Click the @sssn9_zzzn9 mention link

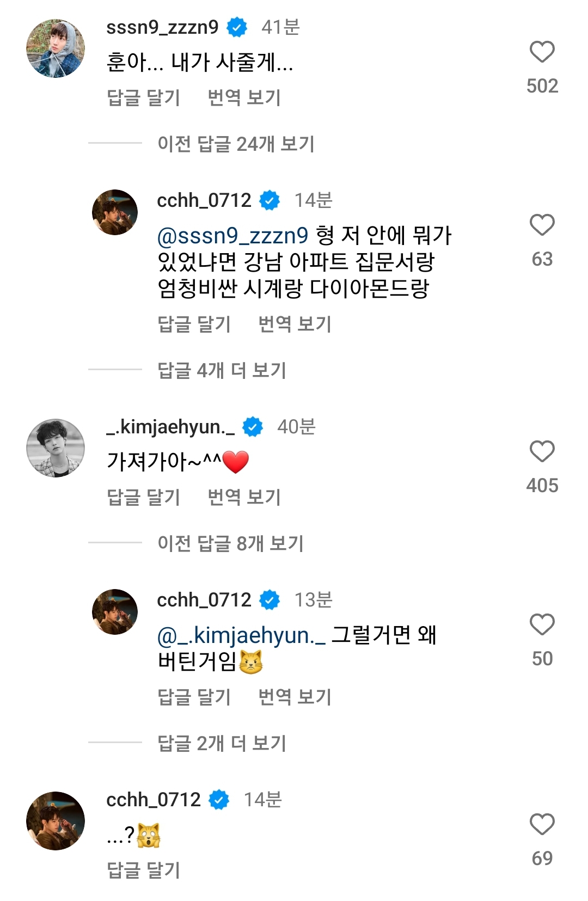click(x=232, y=236)
